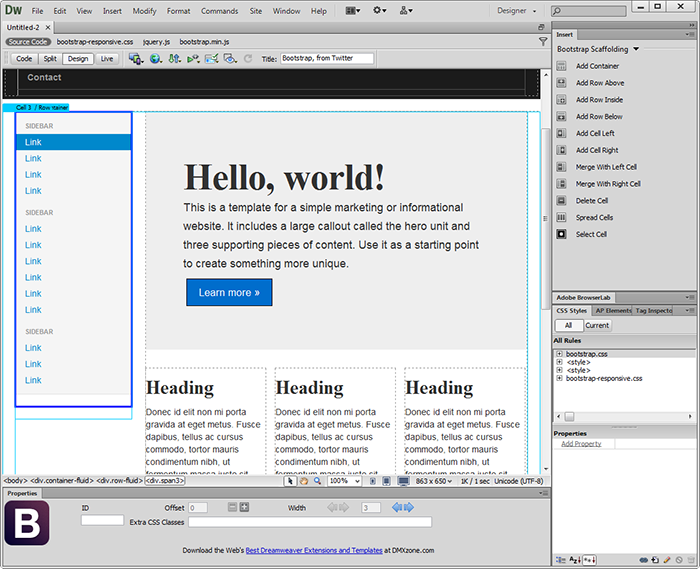Open Best Dreamweaver Extensions and Templates link
The width and height of the screenshot is (700, 569).
314,550
